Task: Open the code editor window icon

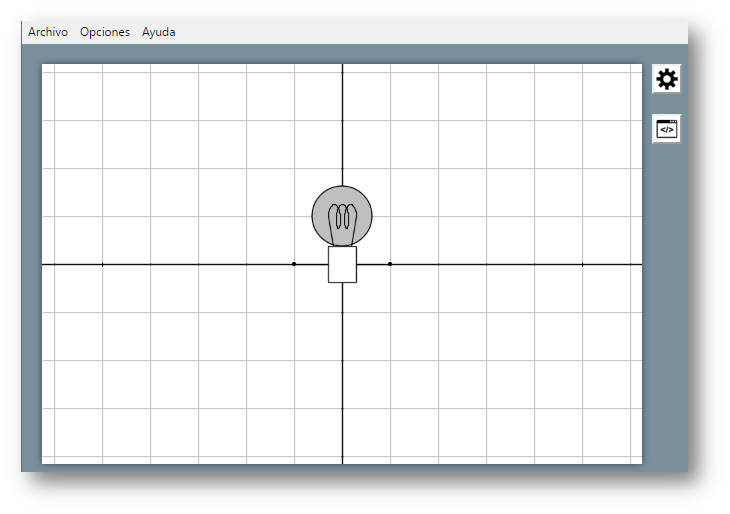Action: tap(667, 129)
